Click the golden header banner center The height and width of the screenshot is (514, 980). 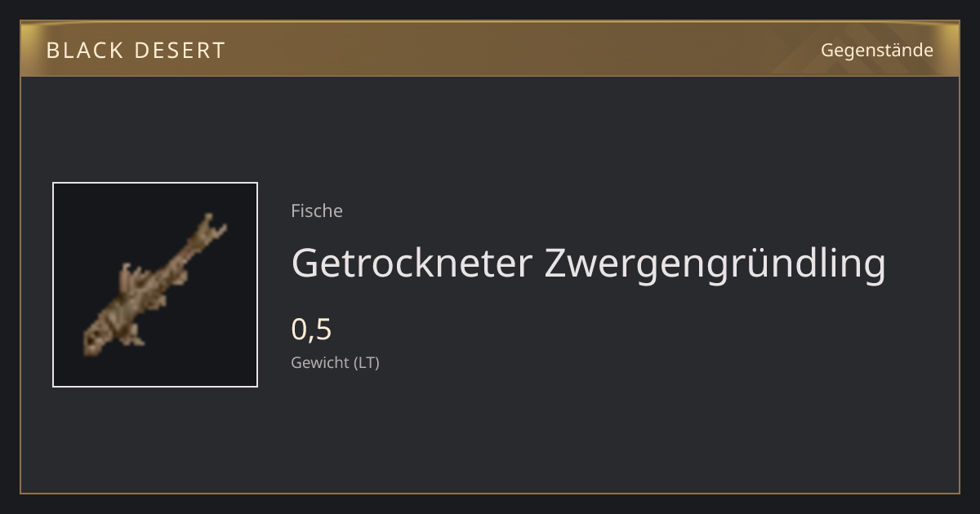[490, 50]
